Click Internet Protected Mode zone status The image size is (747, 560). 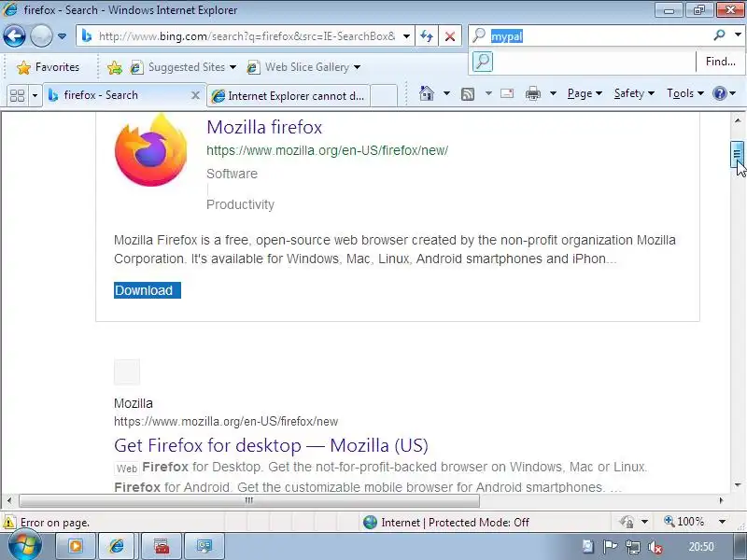coord(446,523)
